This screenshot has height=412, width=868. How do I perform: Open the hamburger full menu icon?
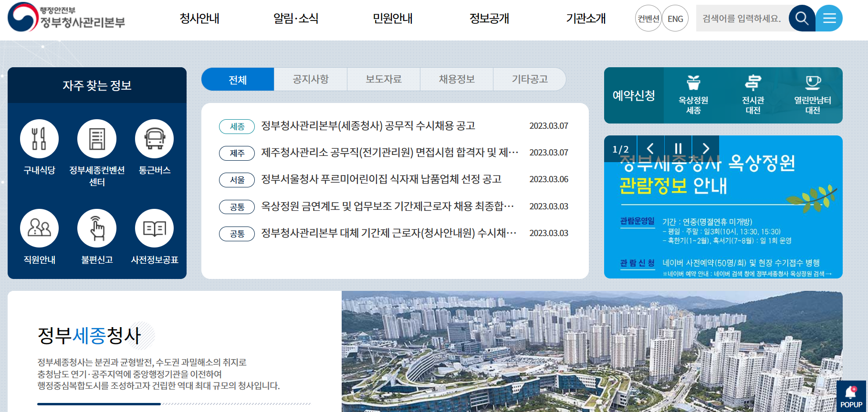click(x=829, y=19)
